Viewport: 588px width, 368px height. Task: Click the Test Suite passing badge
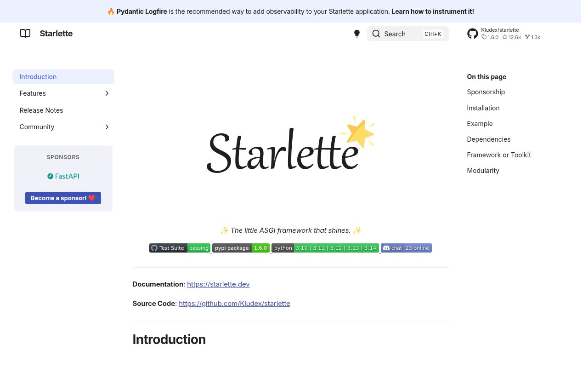tap(180, 248)
